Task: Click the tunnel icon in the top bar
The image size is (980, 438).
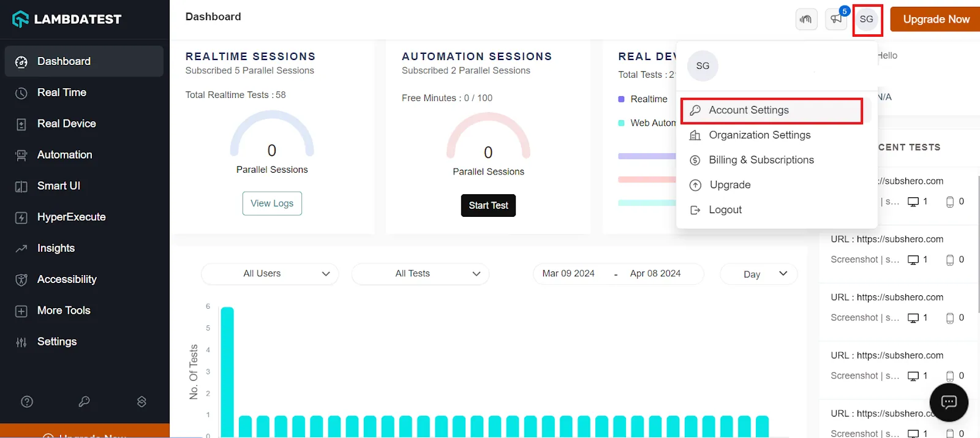Action: coord(806,20)
